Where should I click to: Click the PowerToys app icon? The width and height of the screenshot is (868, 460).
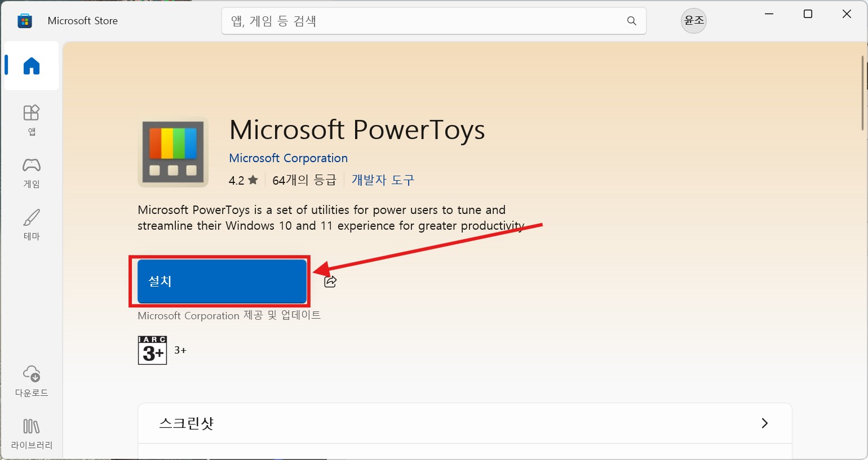click(x=173, y=152)
